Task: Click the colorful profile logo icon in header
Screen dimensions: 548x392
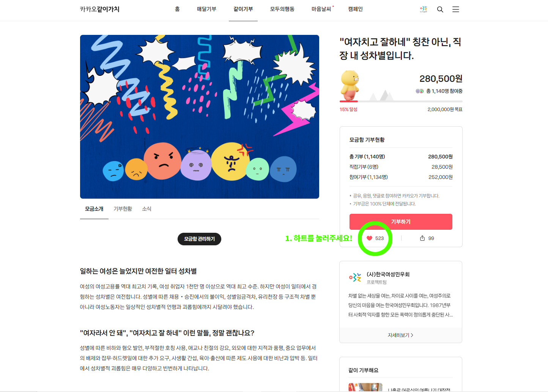Action: pos(424,9)
